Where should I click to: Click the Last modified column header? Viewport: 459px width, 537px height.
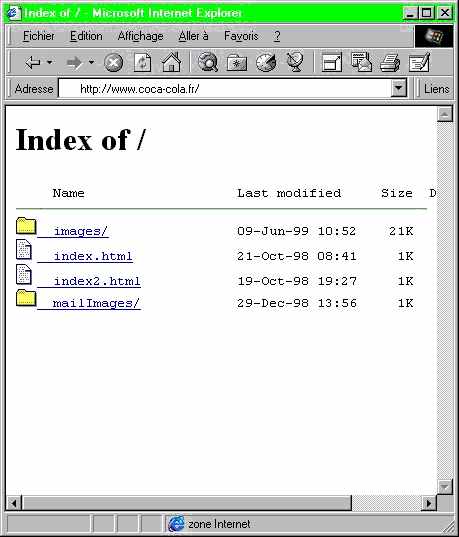(289, 193)
